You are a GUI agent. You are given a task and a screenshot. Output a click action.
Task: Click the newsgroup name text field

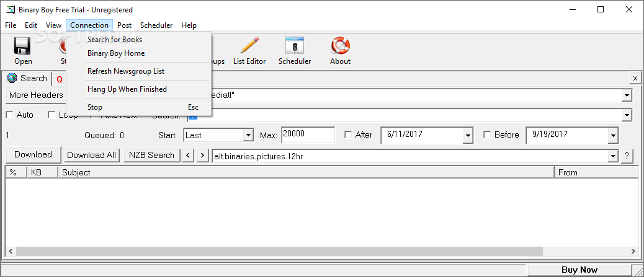(410, 156)
